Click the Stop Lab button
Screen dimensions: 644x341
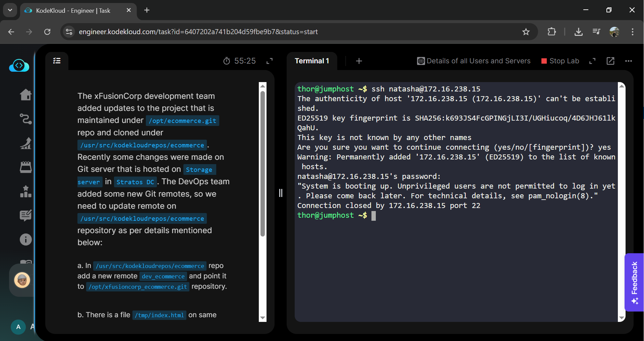click(x=561, y=61)
